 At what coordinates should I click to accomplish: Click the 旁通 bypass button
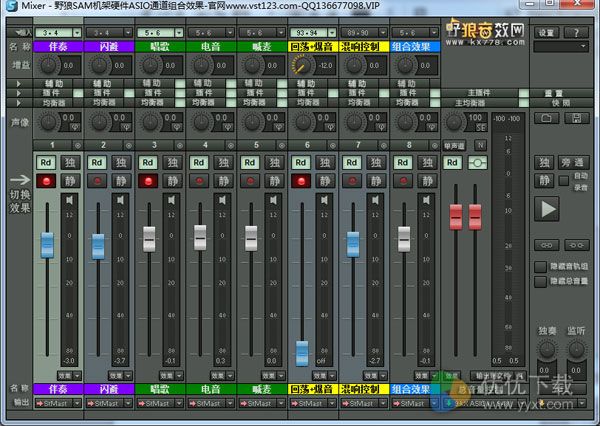click(573, 163)
